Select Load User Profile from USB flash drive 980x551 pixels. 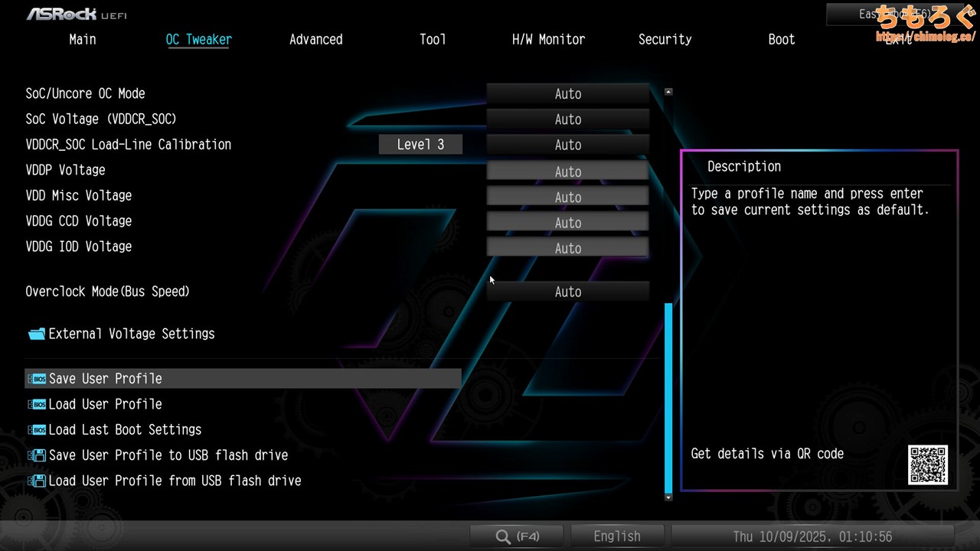coord(175,481)
